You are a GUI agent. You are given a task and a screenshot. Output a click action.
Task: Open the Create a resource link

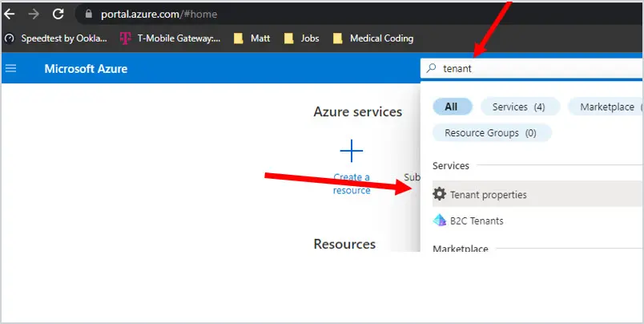click(x=352, y=184)
